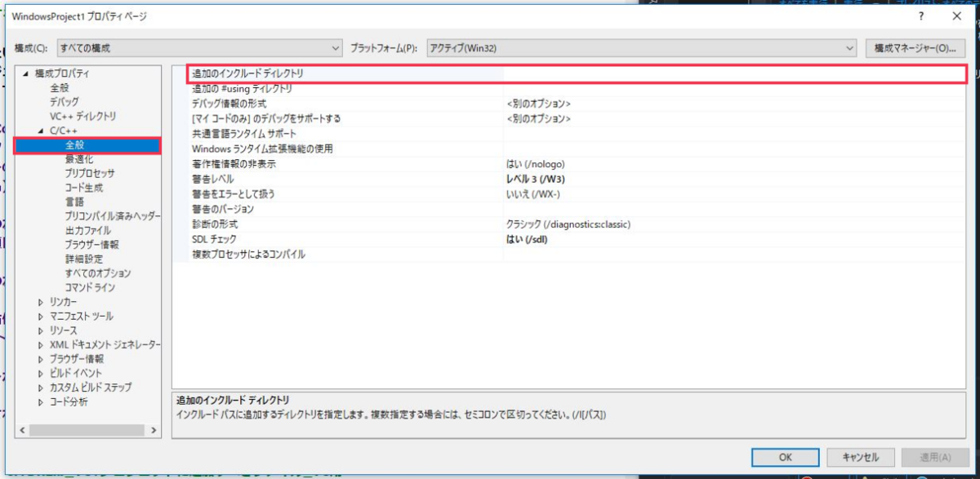Select the コマンド ライン tree item
The height and width of the screenshot is (479, 980).
90,287
